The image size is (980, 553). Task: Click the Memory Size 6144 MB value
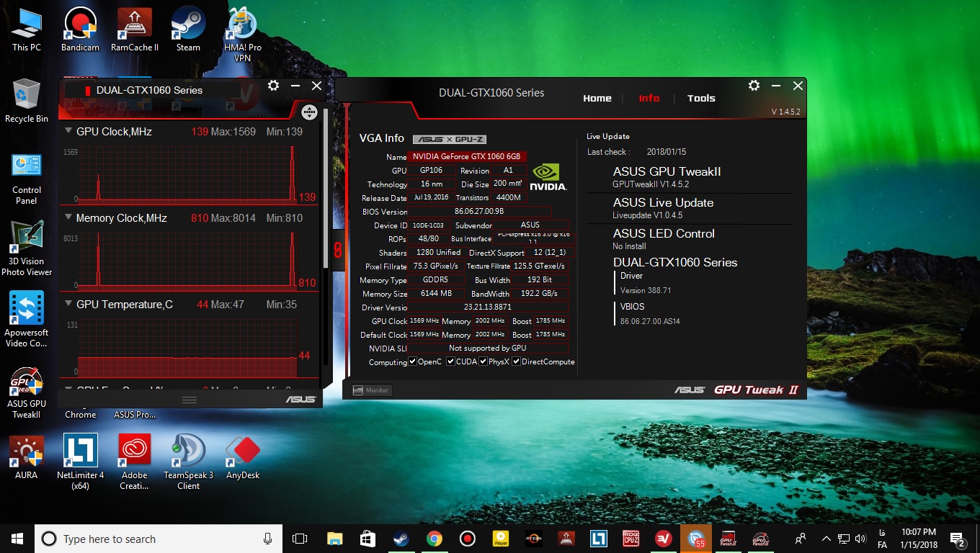click(437, 294)
